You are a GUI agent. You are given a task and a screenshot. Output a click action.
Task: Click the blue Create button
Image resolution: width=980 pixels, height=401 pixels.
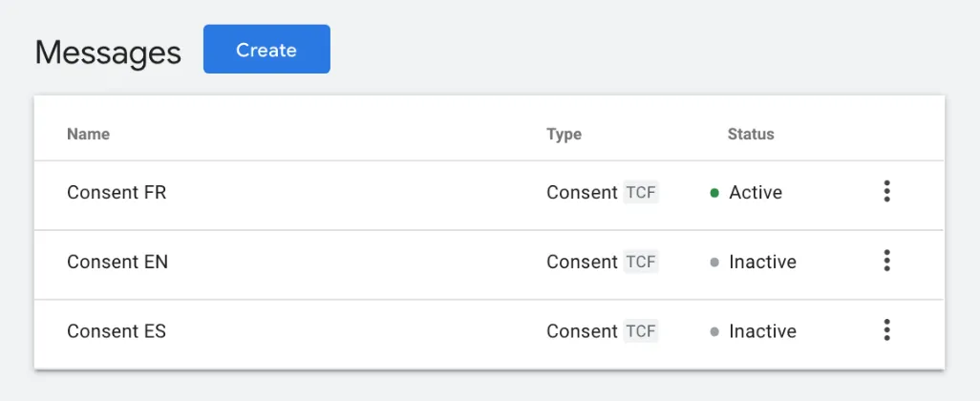[266, 50]
